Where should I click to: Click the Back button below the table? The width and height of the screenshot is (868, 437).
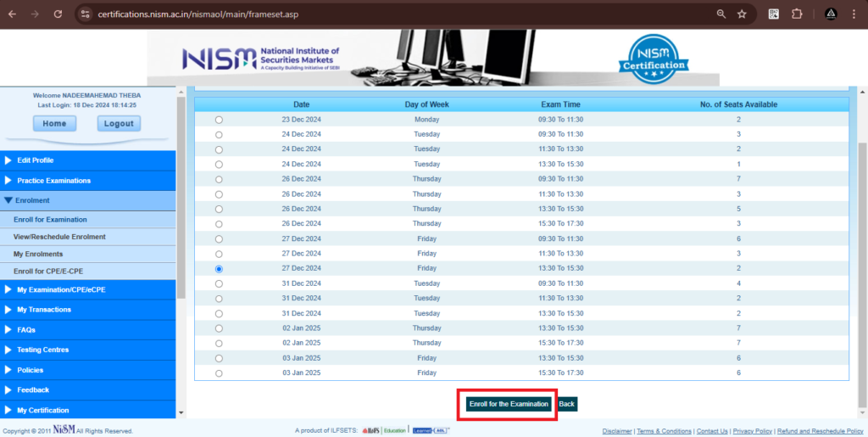[567, 404]
